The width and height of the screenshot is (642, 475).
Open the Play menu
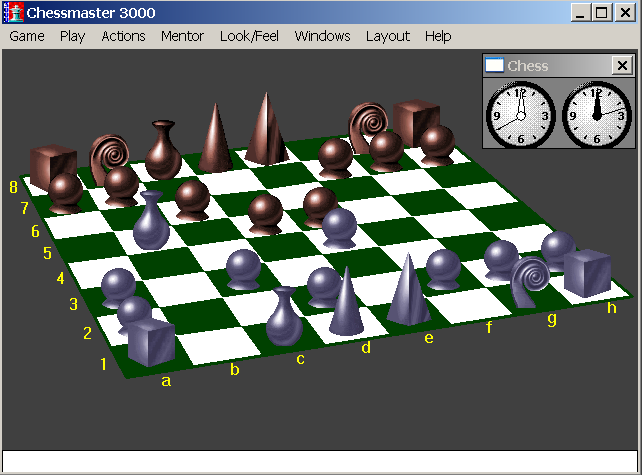tap(72, 36)
